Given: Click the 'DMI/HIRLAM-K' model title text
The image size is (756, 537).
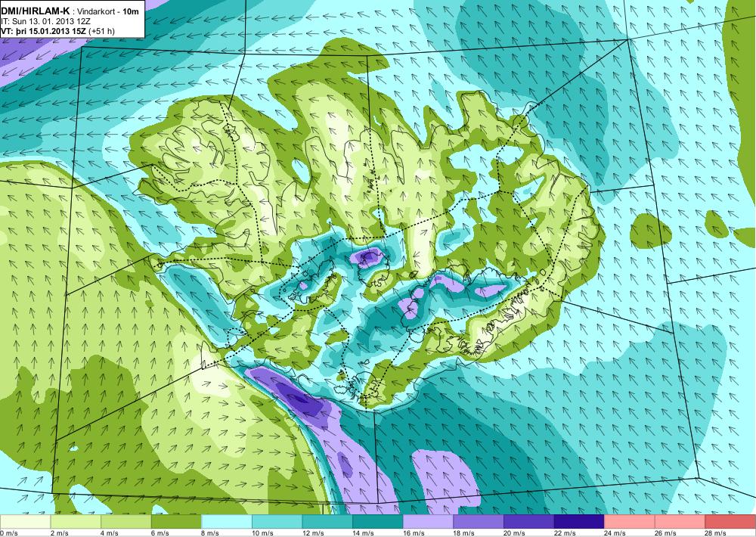Looking at the screenshot, I should click(36, 11).
